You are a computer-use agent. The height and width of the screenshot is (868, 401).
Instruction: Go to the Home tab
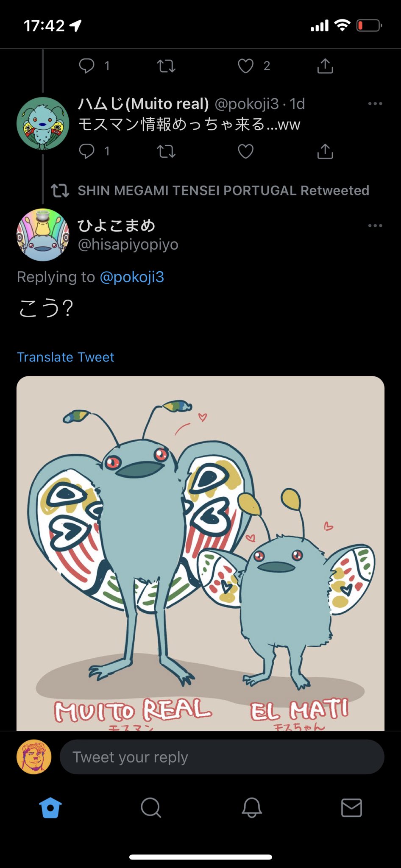pos(50,808)
